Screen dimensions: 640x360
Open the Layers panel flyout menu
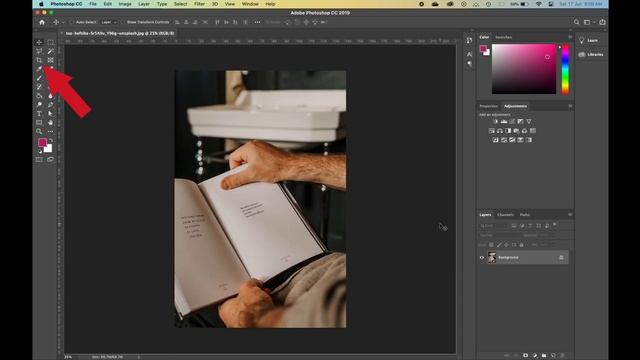pyautogui.click(x=570, y=215)
